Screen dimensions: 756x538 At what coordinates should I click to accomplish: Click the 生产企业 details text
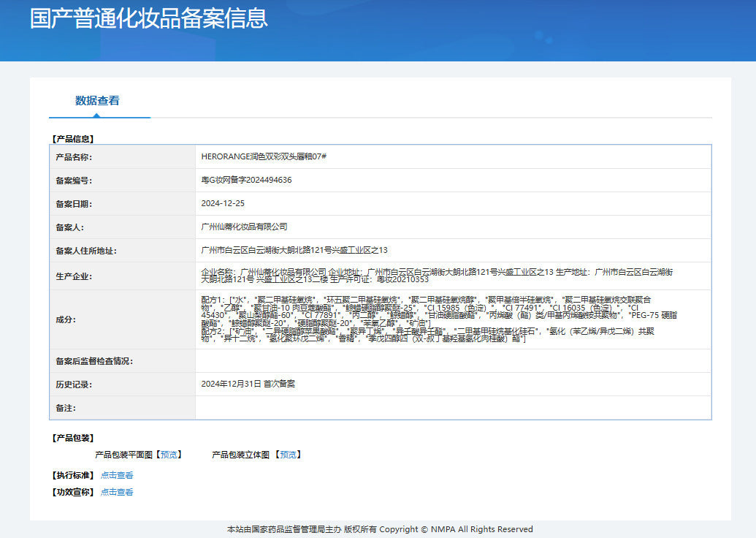(x=437, y=276)
